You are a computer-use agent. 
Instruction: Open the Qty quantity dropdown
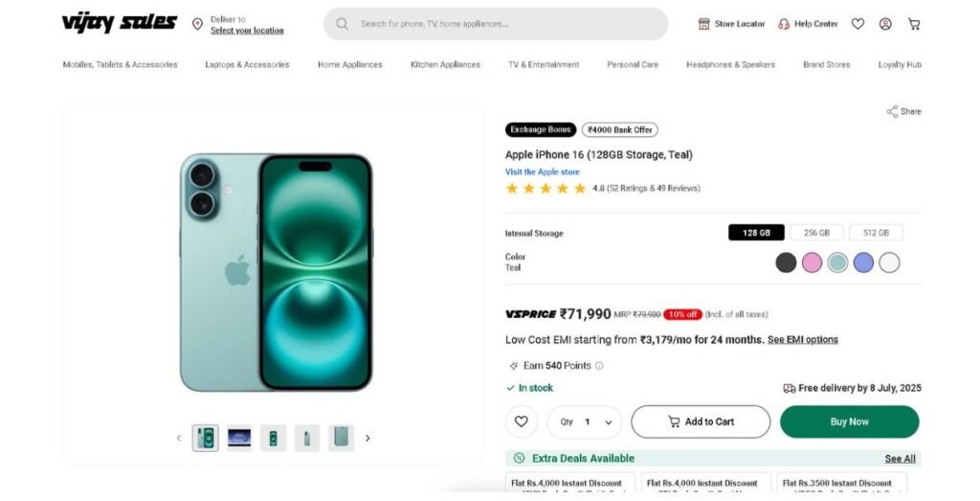(585, 421)
